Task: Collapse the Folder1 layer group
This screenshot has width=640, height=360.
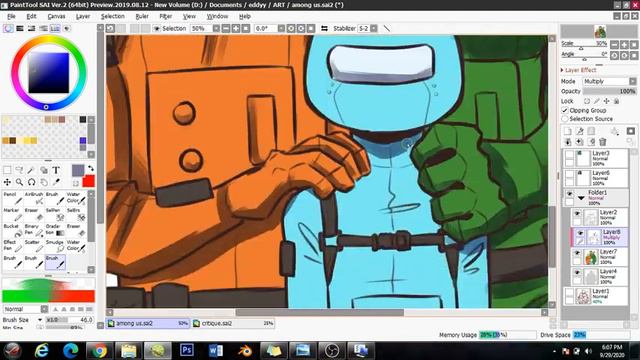Action: (581, 198)
